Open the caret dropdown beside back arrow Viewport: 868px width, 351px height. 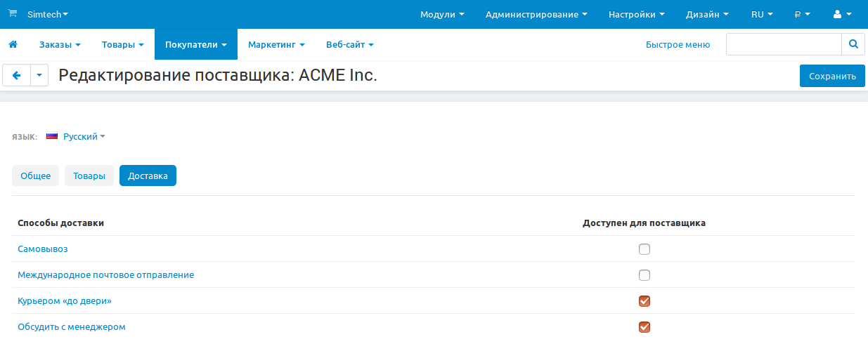tap(39, 76)
